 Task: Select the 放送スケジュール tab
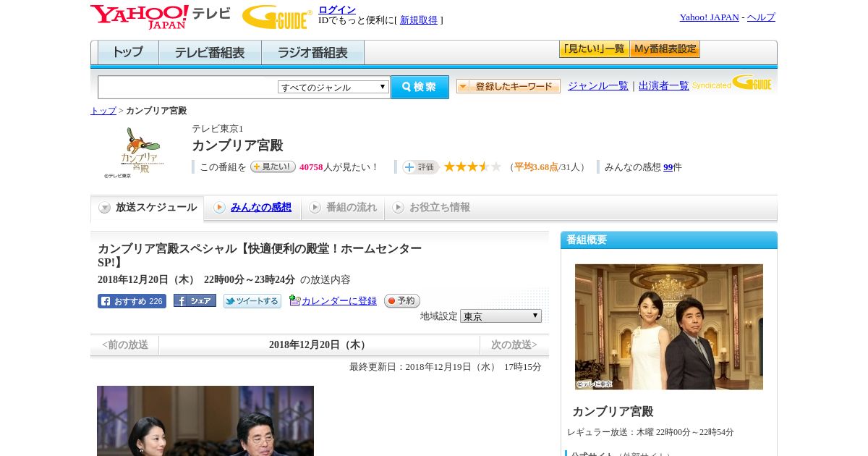(148, 208)
